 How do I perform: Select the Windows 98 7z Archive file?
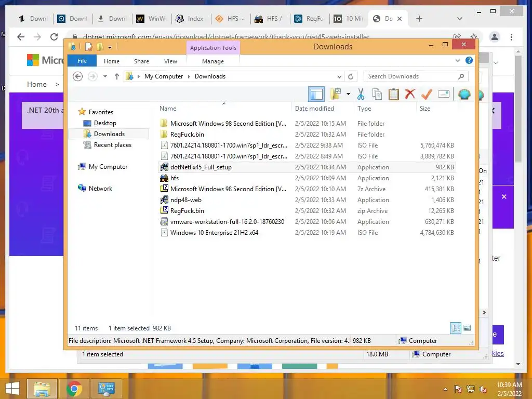[307, 189]
